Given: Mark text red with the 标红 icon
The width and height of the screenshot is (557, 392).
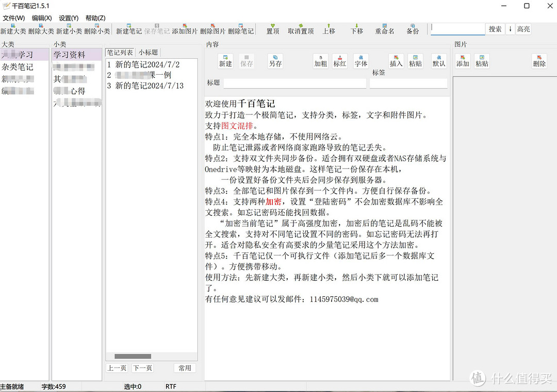Looking at the screenshot, I should (x=339, y=60).
